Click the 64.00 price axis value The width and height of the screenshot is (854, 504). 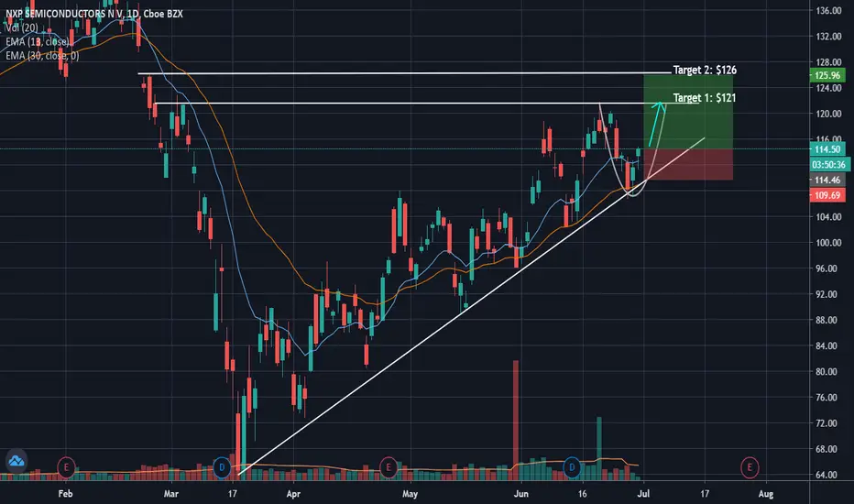pos(828,475)
